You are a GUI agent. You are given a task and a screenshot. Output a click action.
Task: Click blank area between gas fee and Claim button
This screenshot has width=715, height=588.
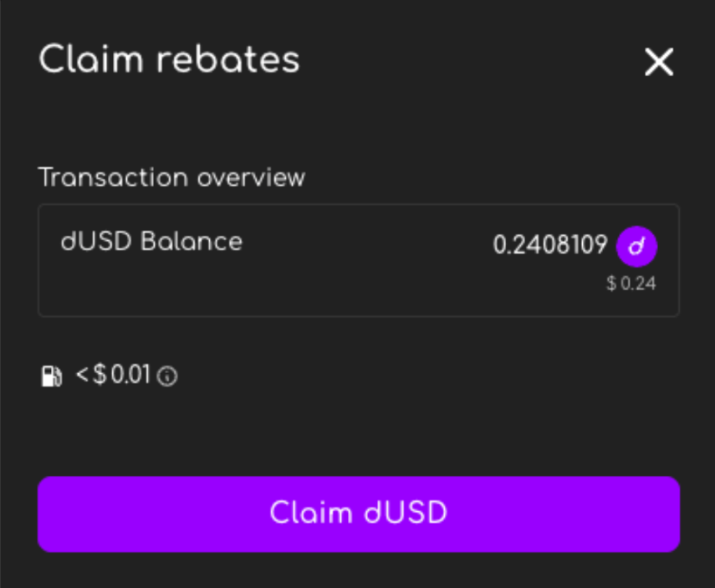click(358, 431)
